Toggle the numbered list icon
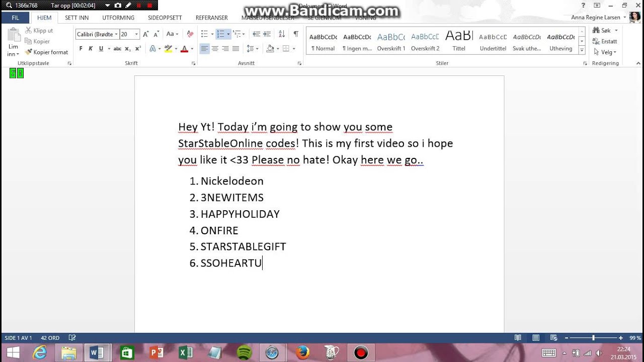 [x=220, y=34]
